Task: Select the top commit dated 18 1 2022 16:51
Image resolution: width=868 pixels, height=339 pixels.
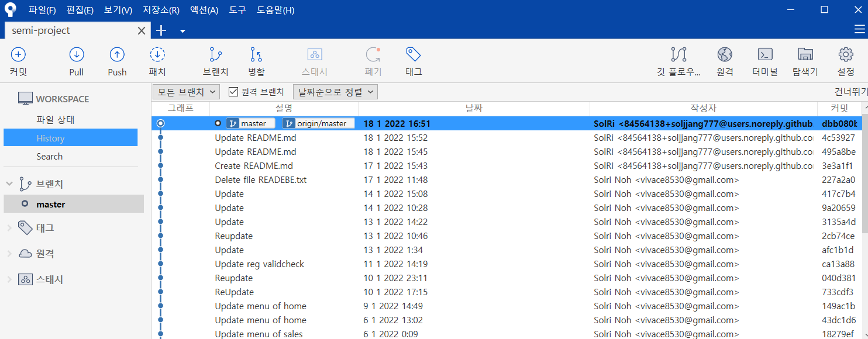Action: [x=507, y=123]
